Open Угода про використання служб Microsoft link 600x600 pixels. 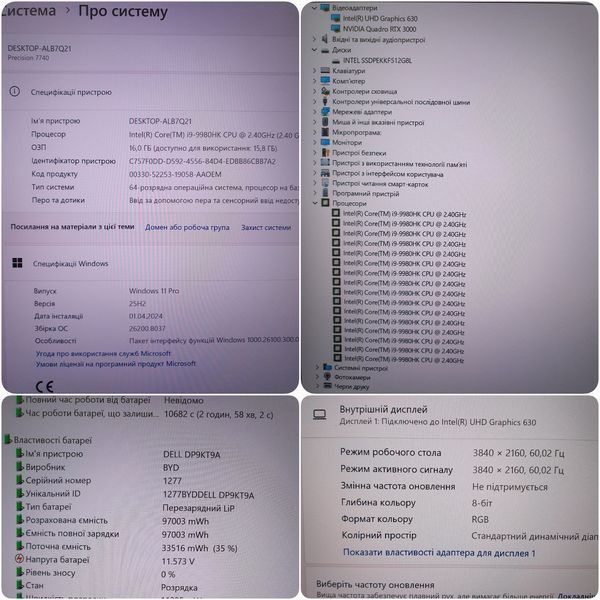(103, 354)
